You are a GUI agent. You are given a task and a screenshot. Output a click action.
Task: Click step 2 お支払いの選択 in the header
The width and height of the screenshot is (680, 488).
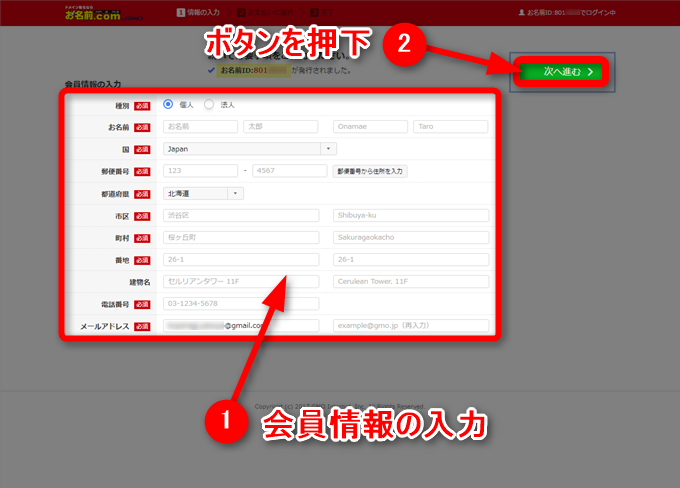click(265, 13)
